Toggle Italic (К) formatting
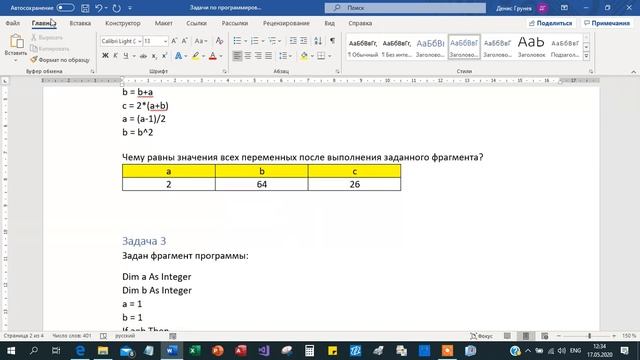Screen dimensions: 640x360 (x=116, y=56)
